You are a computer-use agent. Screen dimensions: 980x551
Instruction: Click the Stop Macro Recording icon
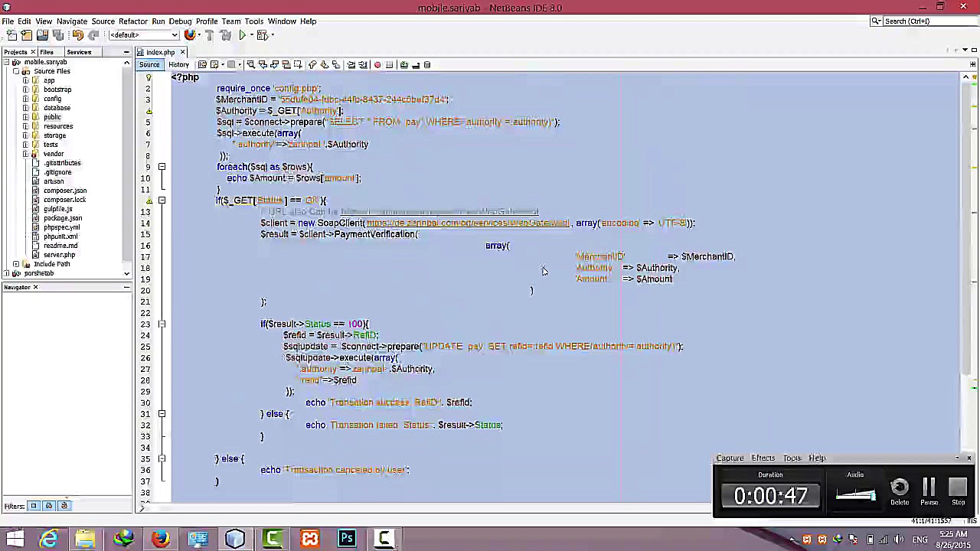tap(390, 65)
